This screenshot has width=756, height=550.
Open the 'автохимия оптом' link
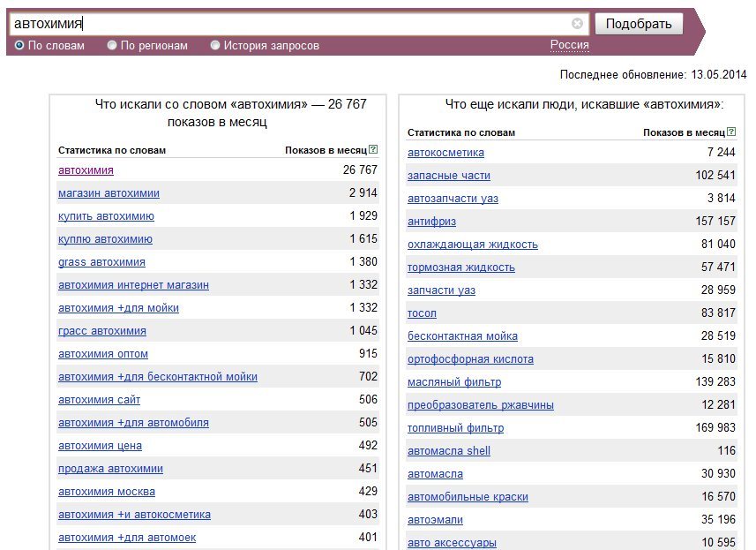pos(103,354)
